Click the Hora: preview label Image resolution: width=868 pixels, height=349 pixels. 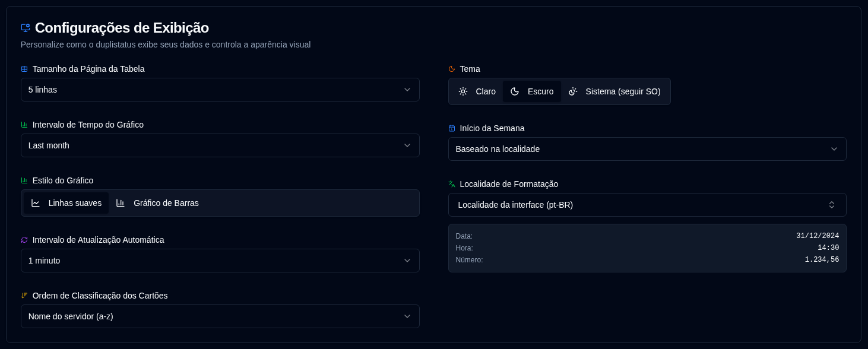(x=464, y=248)
